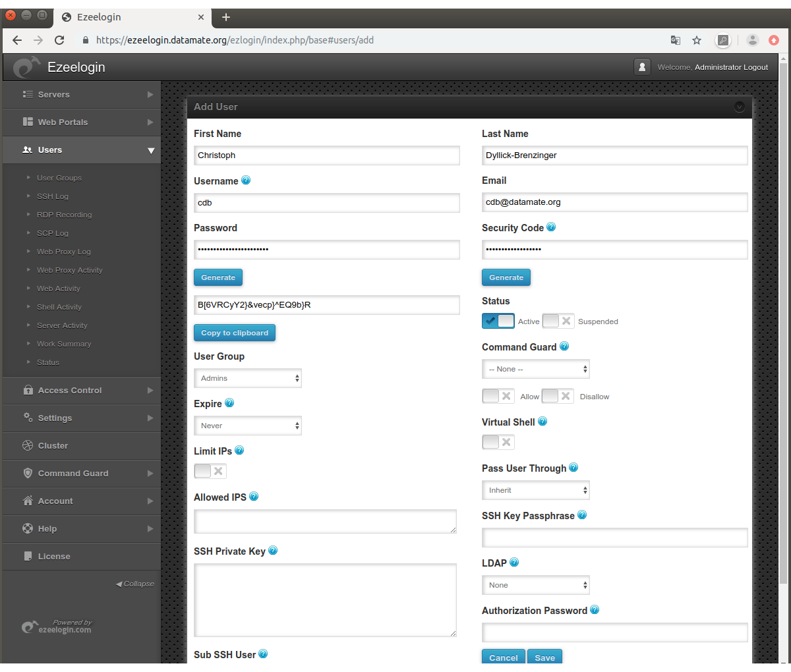Open the Pass User Through dropdown
This screenshot has width=791, height=672.
(536, 490)
